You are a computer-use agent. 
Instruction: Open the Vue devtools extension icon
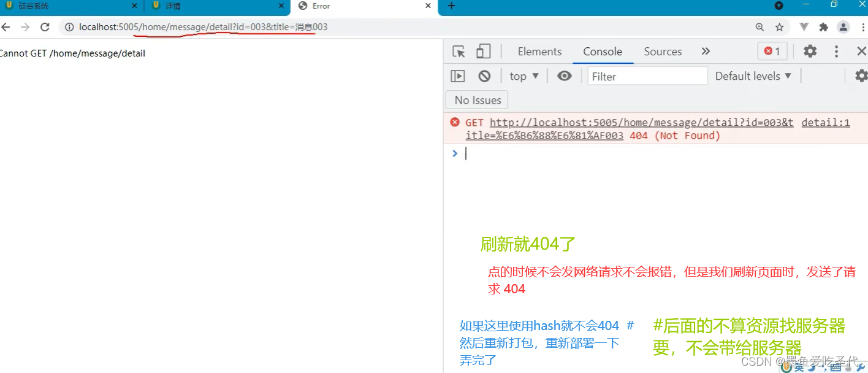[804, 27]
